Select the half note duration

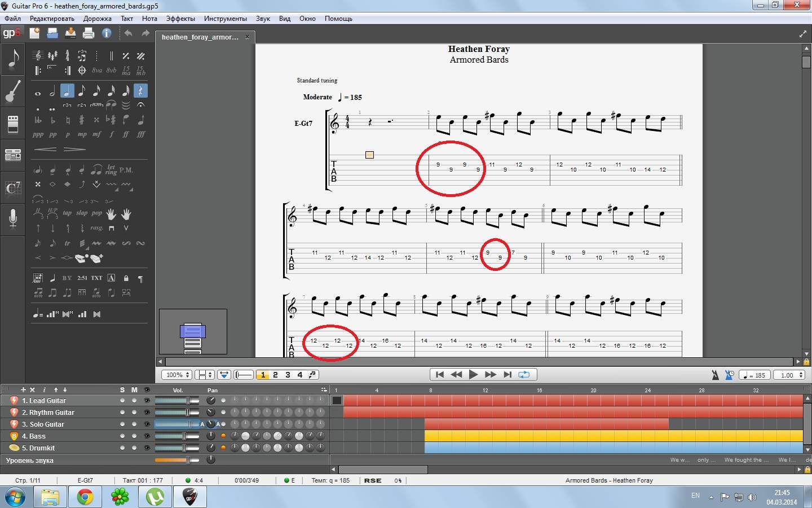[x=52, y=91]
